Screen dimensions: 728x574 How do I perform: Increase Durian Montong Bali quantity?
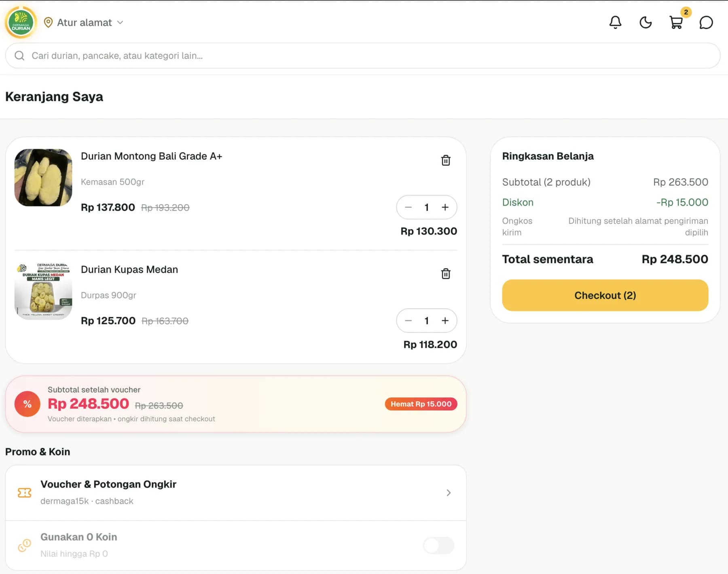pyautogui.click(x=445, y=207)
